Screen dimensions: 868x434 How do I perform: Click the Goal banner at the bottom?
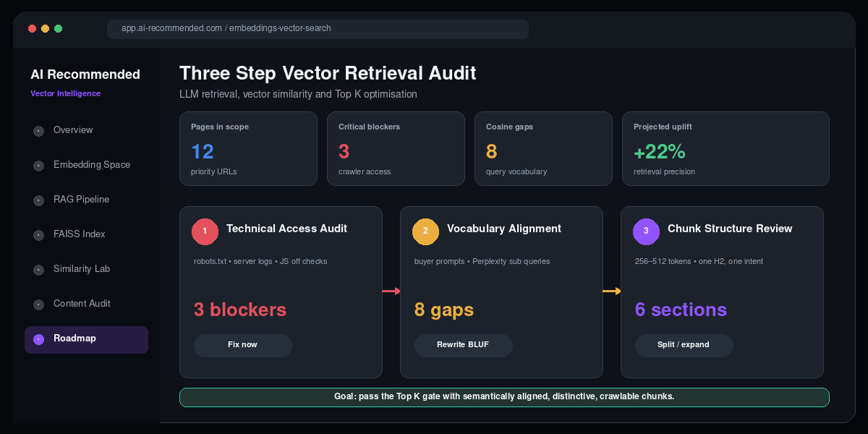pos(504,397)
